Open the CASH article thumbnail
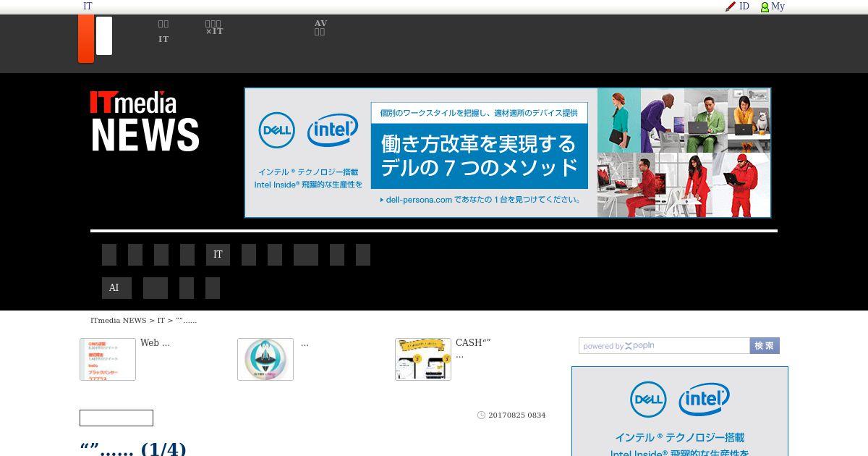 [x=423, y=359]
